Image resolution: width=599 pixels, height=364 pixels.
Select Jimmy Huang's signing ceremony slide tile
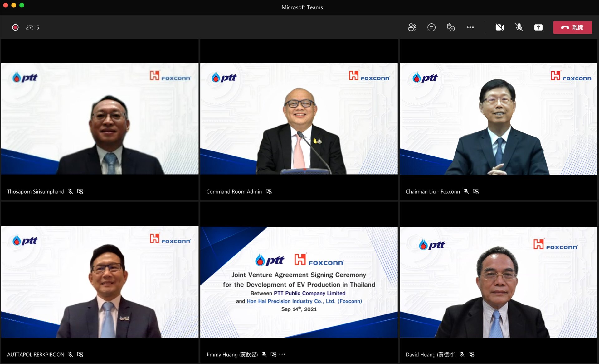tap(299, 282)
